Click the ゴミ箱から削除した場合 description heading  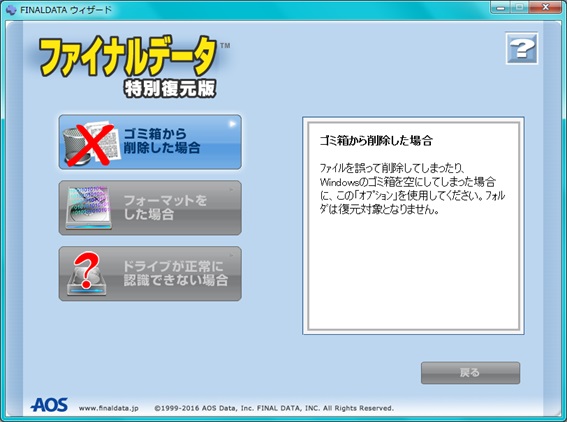(376, 140)
